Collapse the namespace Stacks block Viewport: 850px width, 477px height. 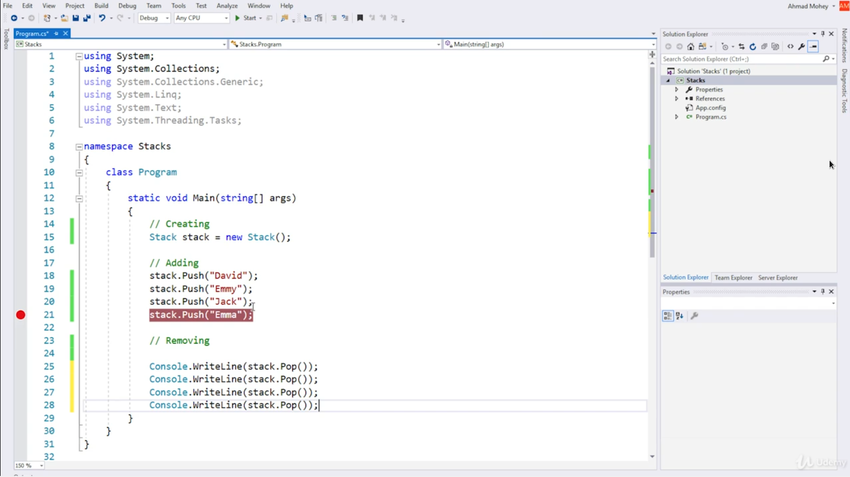[79, 146]
